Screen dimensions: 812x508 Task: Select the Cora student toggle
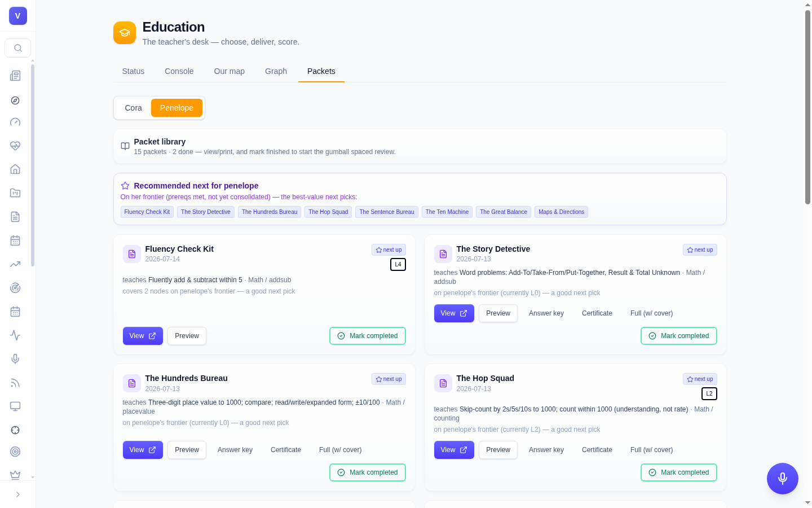pyautogui.click(x=133, y=108)
